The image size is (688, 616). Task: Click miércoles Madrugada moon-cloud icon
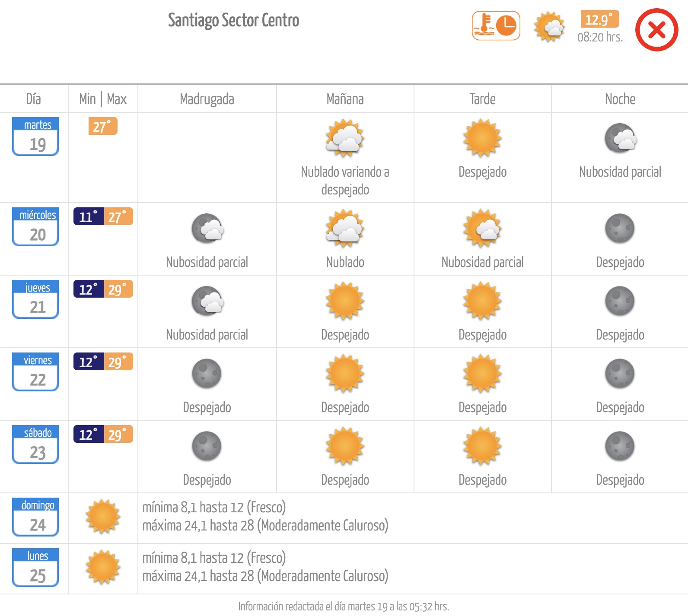tap(207, 229)
